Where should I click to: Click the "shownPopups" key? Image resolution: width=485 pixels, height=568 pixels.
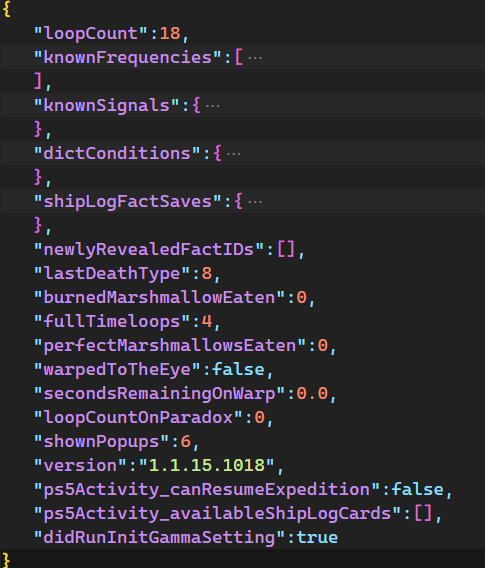(x=101, y=442)
